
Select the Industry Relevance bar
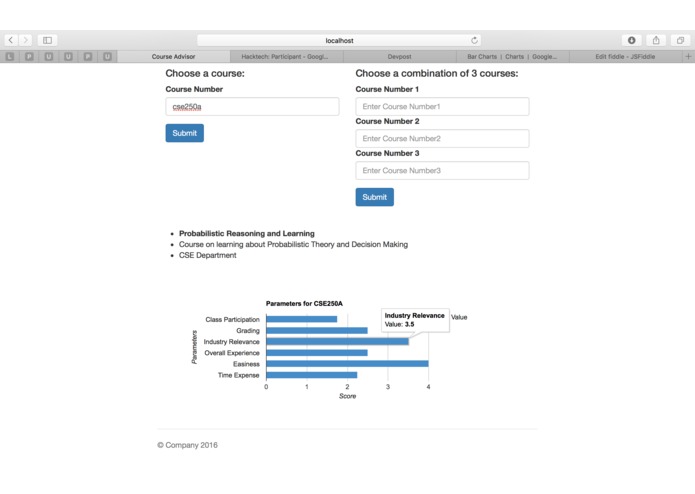click(x=337, y=342)
